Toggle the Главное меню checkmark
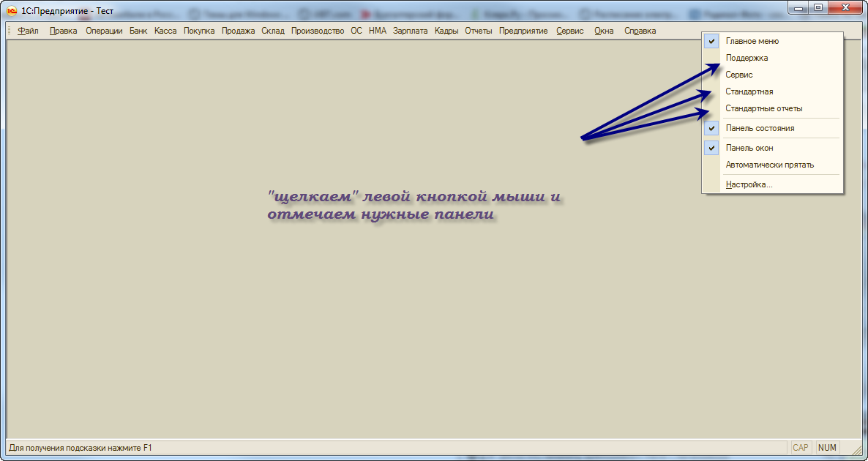Image resolution: width=868 pixels, height=461 pixels. pyautogui.click(x=752, y=41)
